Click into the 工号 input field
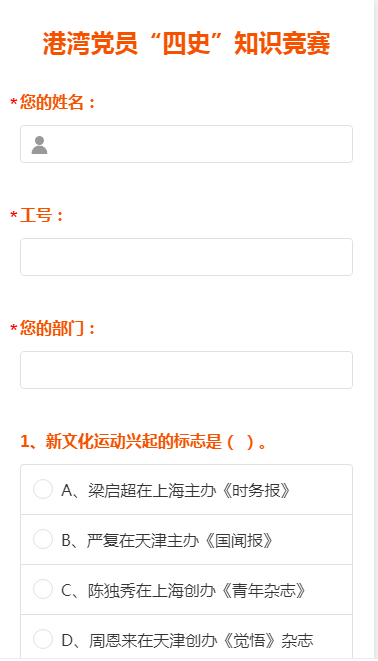 pyautogui.click(x=186, y=257)
